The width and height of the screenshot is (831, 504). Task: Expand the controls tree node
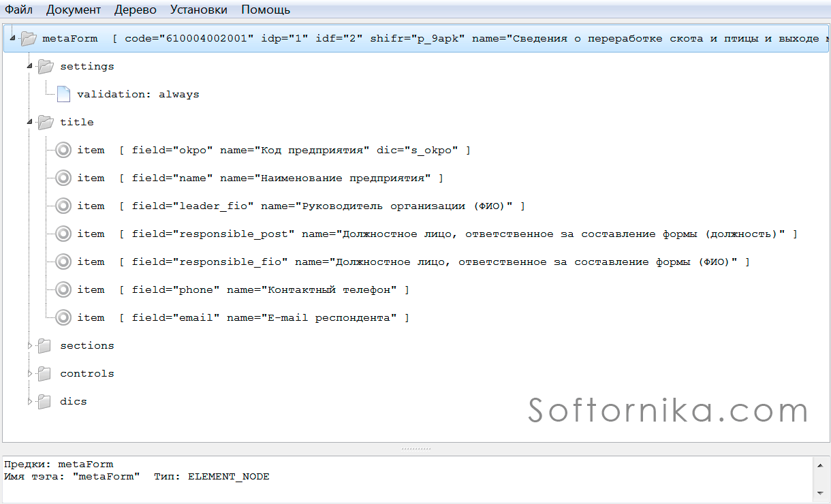tap(29, 374)
